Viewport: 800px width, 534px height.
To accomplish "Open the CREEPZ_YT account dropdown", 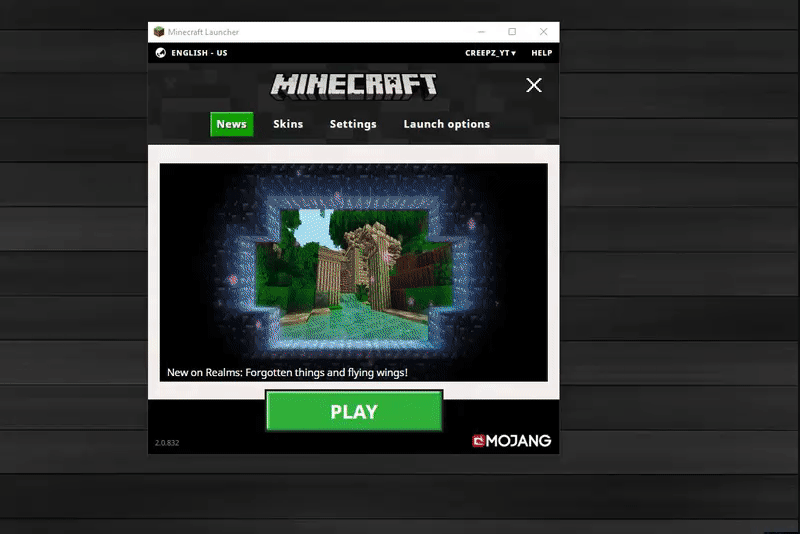I will coord(490,53).
